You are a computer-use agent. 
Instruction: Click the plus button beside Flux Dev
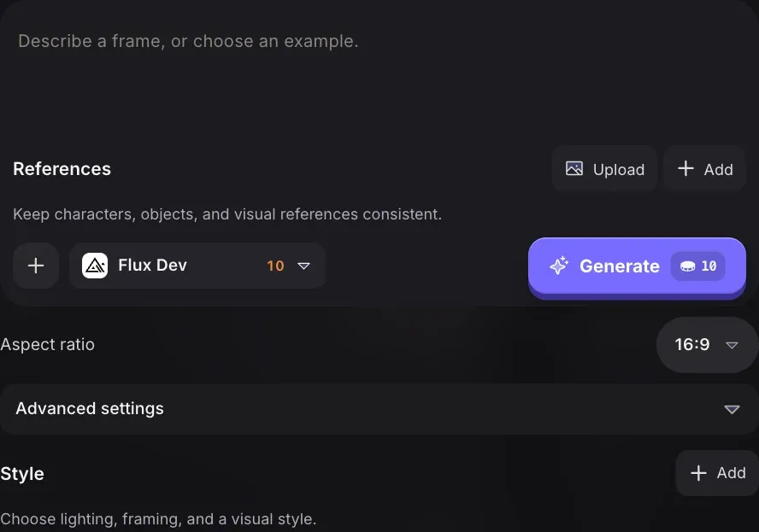coord(36,266)
